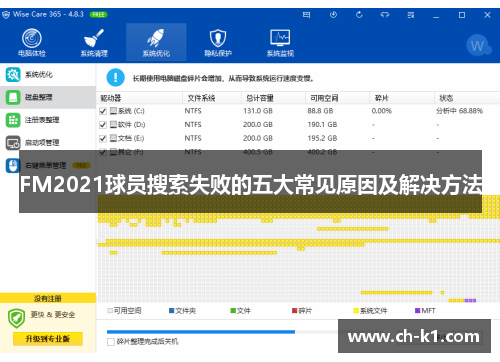This screenshot has width=500, height=362.
Task: Open the main menu list icon
Action: pyautogui.click(x=411, y=15)
